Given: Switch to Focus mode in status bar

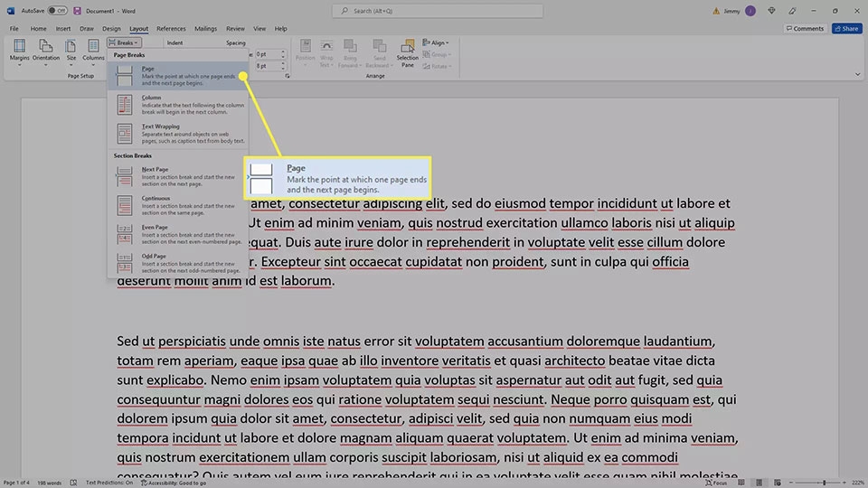Looking at the screenshot, I should (x=716, y=483).
